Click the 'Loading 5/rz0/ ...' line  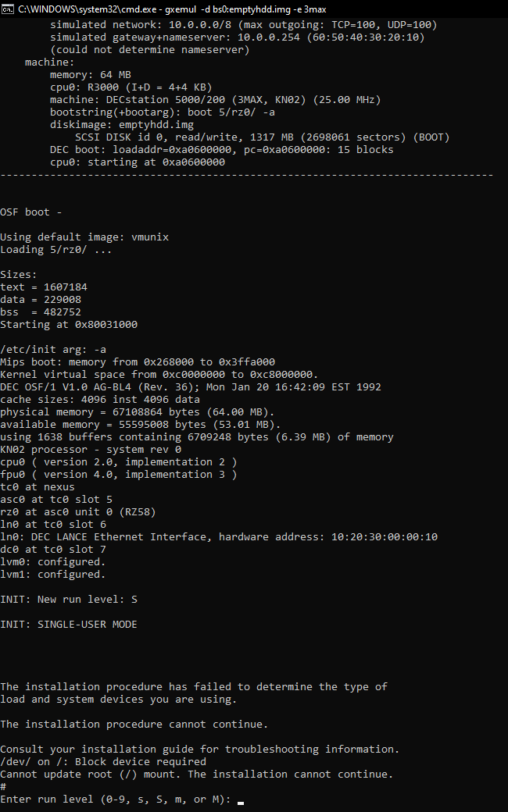(56, 250)
